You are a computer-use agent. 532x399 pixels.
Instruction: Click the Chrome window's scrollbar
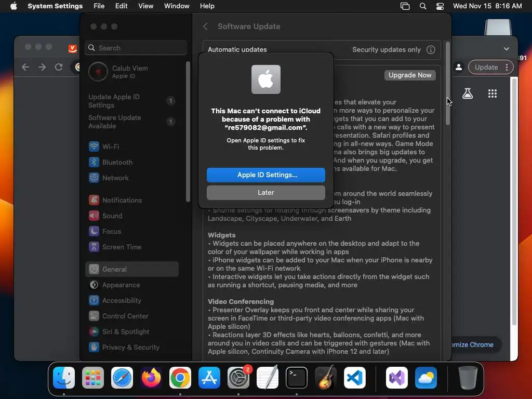pos(514,202)
